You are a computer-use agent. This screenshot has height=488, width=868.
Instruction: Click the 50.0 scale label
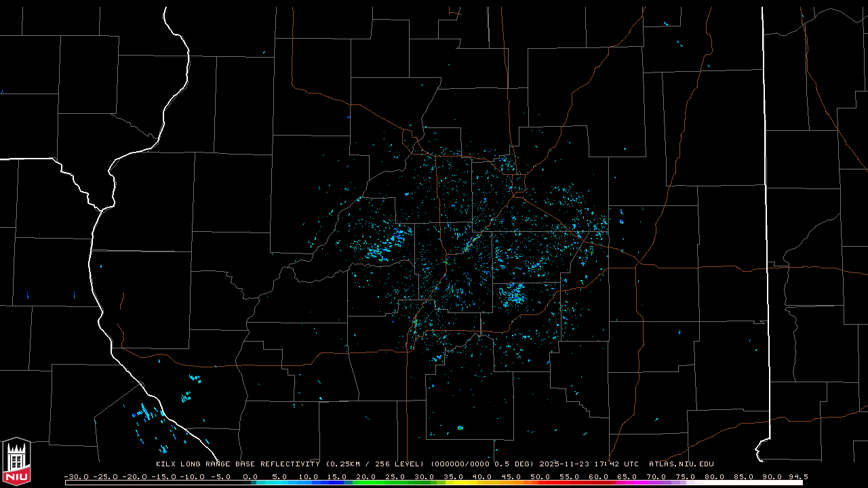click(540, 476)
